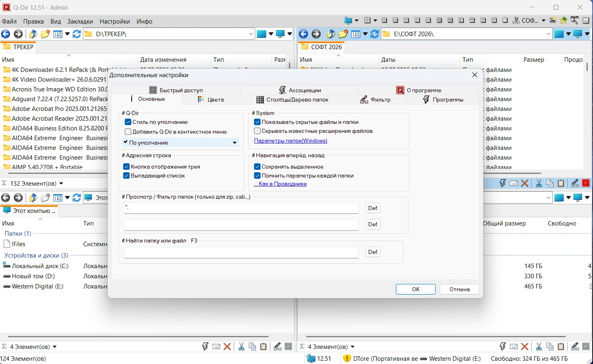
Task: Open the 'Параметры папок(Windows)' link
Action: click(290, 141)
